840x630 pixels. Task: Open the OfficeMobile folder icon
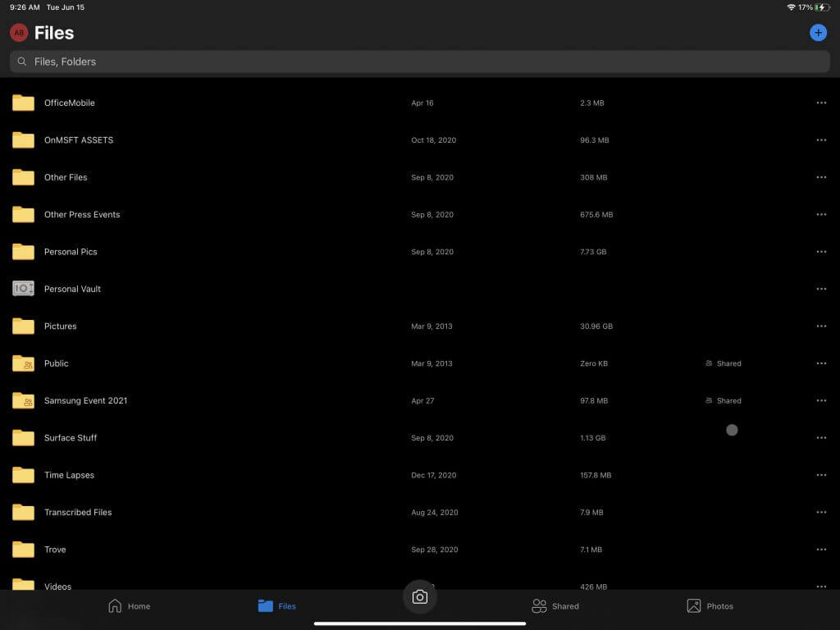23,103
